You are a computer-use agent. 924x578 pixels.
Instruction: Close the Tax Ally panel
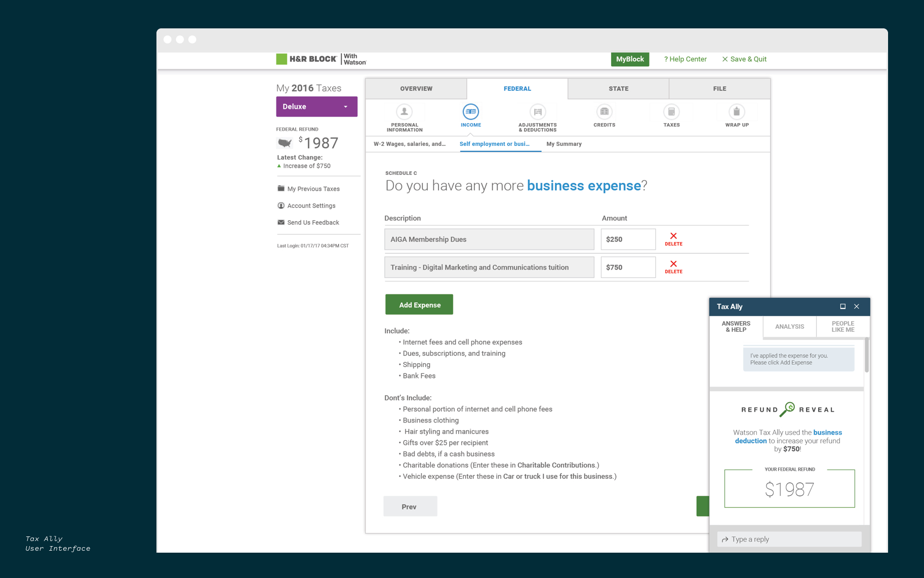tap(857, 306)
